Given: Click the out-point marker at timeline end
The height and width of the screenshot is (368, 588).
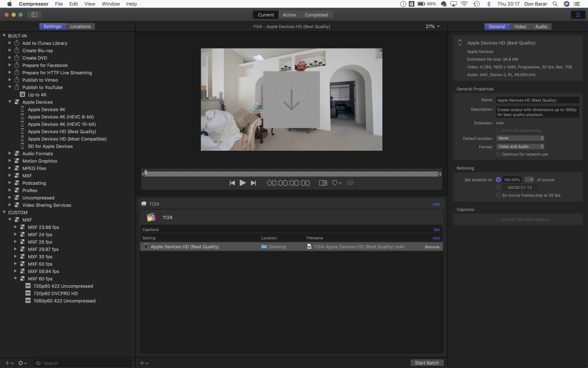Looking at the screenshot, I should point(440,174).
